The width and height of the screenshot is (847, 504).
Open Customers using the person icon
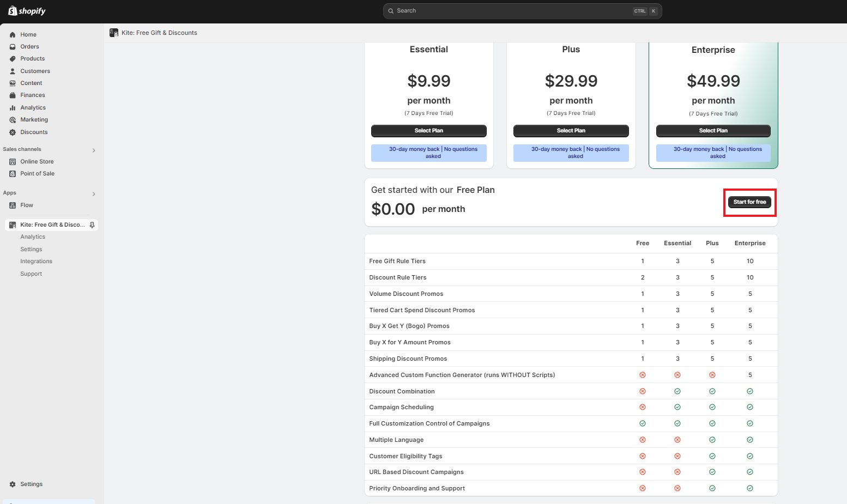[13, 71]
